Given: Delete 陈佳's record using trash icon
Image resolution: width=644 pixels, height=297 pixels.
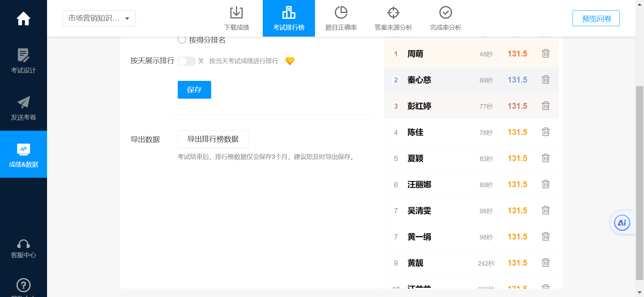Looking at the screenshot, I should (x=545, y=132).
